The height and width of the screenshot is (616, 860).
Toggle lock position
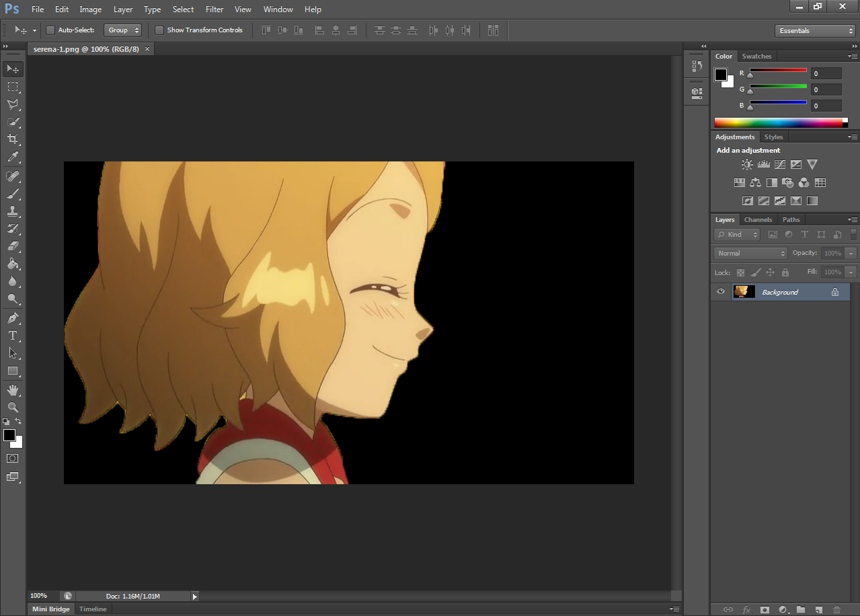pyautogui.click(x=770, y=272)
